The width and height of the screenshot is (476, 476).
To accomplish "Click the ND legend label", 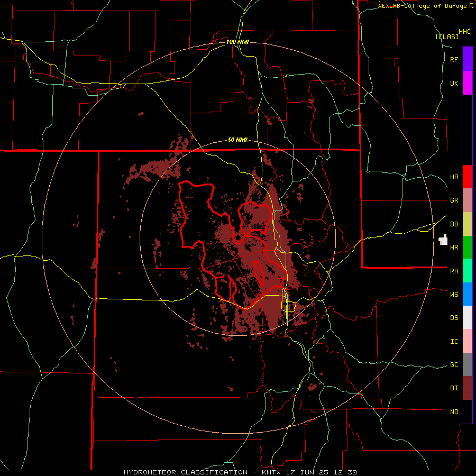I will 454,412.
